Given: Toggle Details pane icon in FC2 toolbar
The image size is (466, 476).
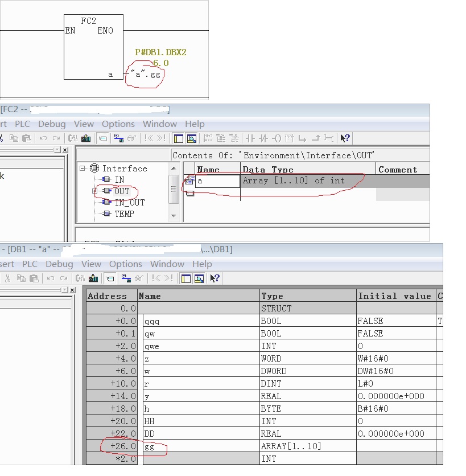Looking at the screenshot, I should [x=191, y=139].
